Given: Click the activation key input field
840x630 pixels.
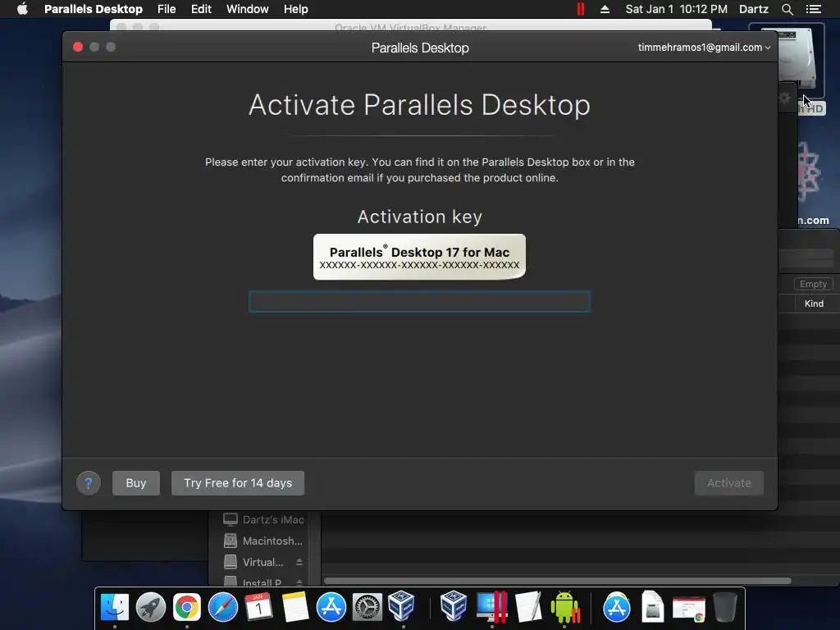Looking at the screenshot, I should [419, 302].
